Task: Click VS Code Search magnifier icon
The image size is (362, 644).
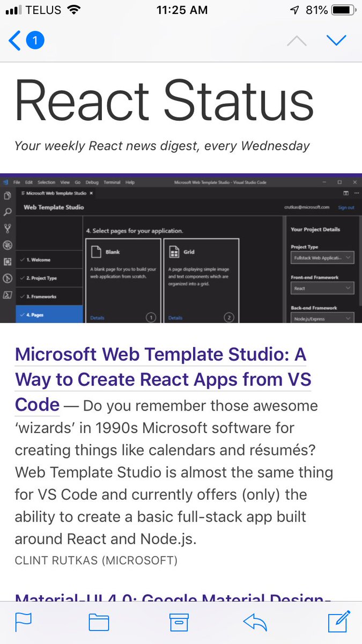Action: tap(8, 213)
